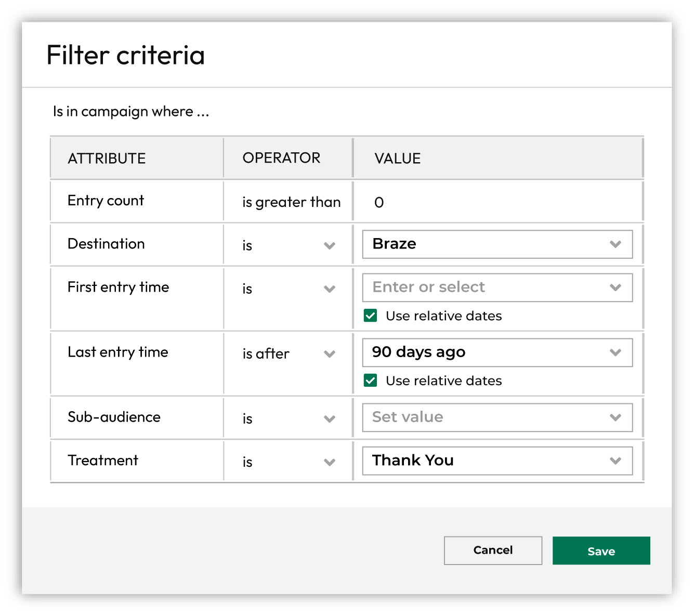Image resolution: width=694 pixels, height=616 pixels.
Task: Click the 'is greater than' operator text
Action: (x=292, y=202)
